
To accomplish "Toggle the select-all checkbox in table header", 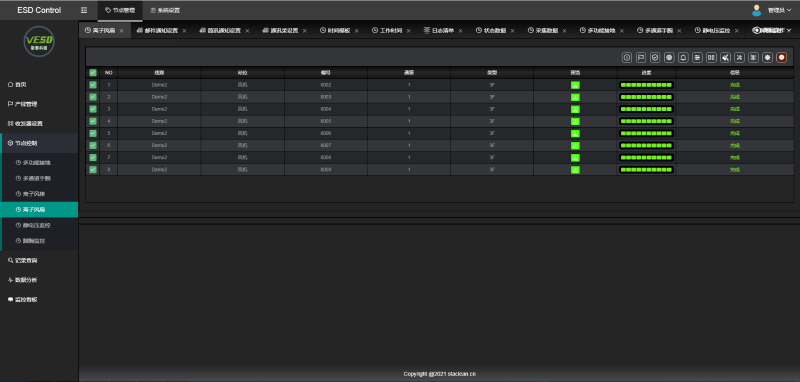I will 93,72.
